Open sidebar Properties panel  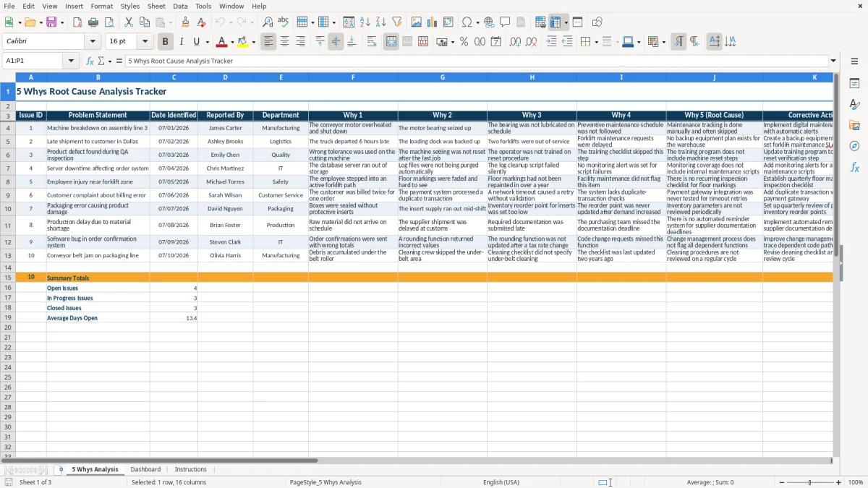pos(854,84)
